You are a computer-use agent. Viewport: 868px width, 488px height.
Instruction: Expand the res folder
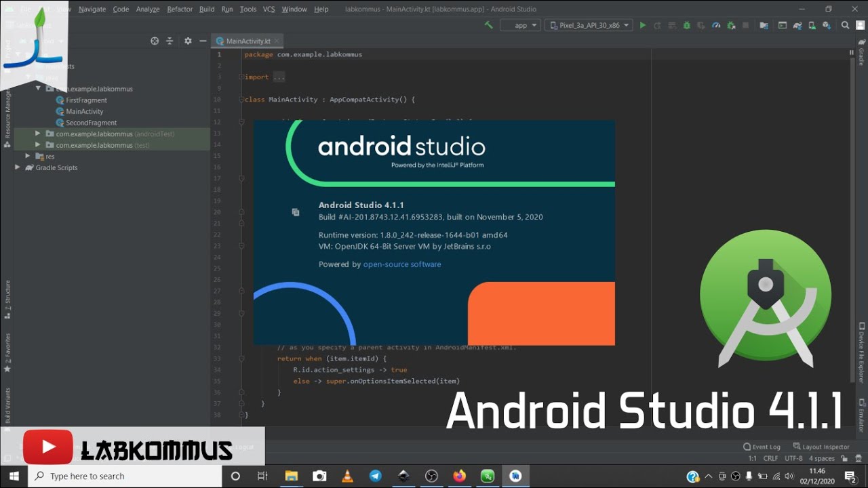pyautogui.click(x=28, y=156)
